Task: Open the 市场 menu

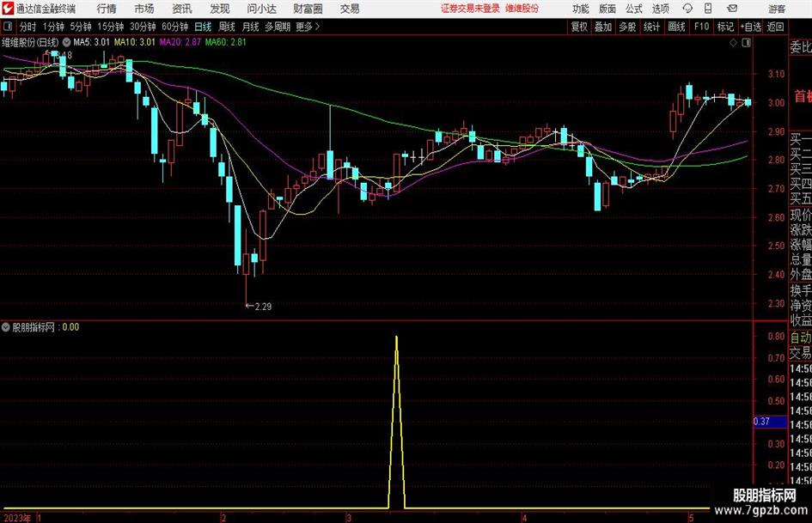Action: tap(144, 9)
